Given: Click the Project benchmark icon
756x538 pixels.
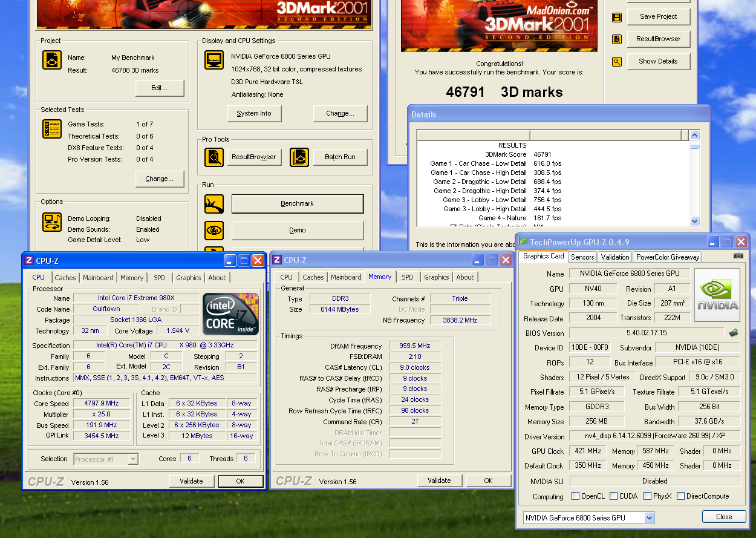Looking at the screenshot, I should click(x=52, y=61).
